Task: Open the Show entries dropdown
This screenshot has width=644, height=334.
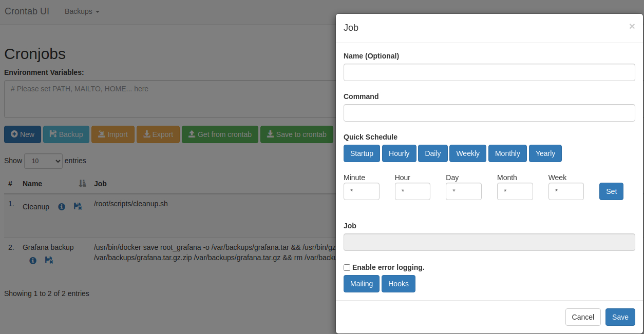Action: point(43,161)
